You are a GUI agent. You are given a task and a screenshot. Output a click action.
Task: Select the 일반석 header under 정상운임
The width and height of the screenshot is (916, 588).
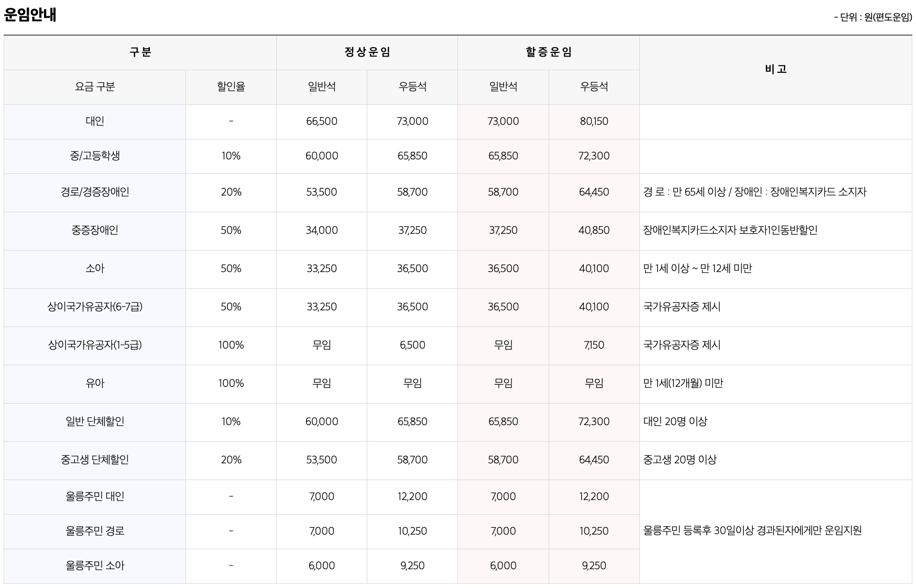click(321, 86)
